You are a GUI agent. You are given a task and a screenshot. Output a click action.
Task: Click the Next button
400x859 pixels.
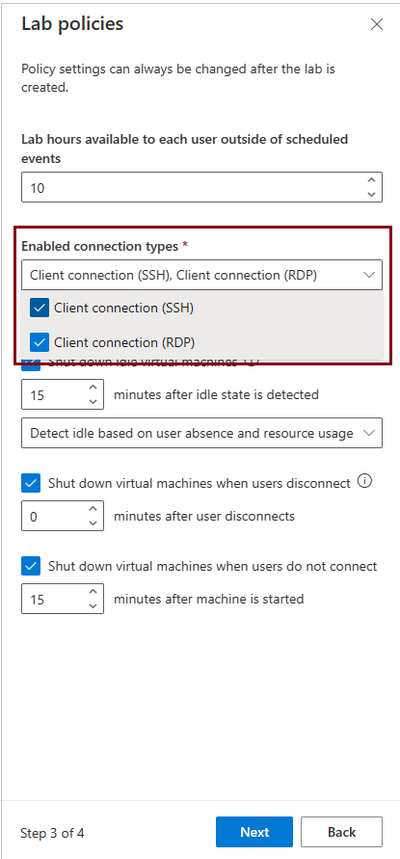tap(254, 832)
